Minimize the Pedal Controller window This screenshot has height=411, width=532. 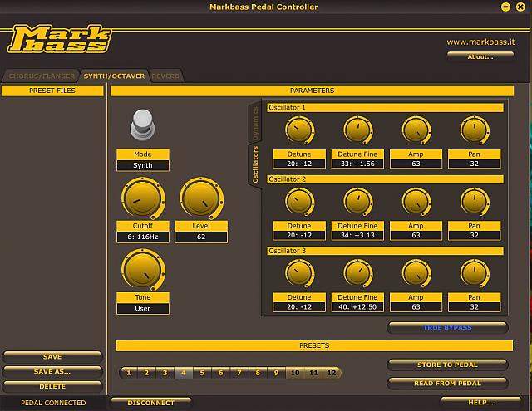pos(505,7)
